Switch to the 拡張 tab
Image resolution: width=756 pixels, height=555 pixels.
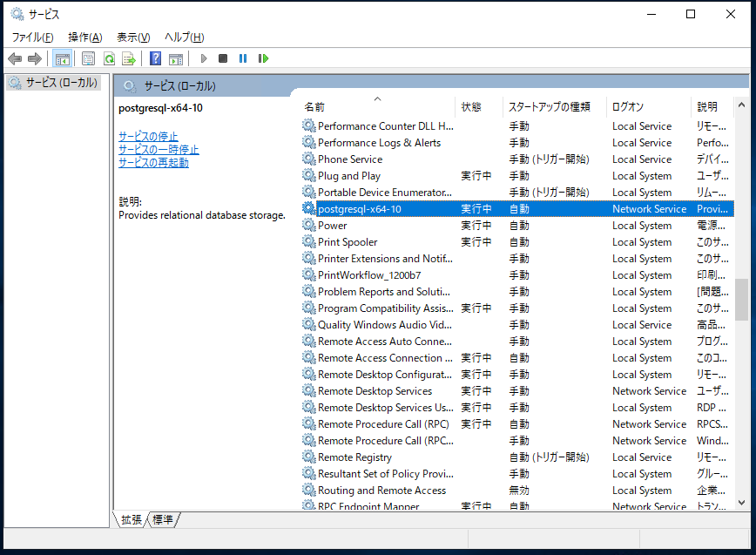(x=129, y=519)
